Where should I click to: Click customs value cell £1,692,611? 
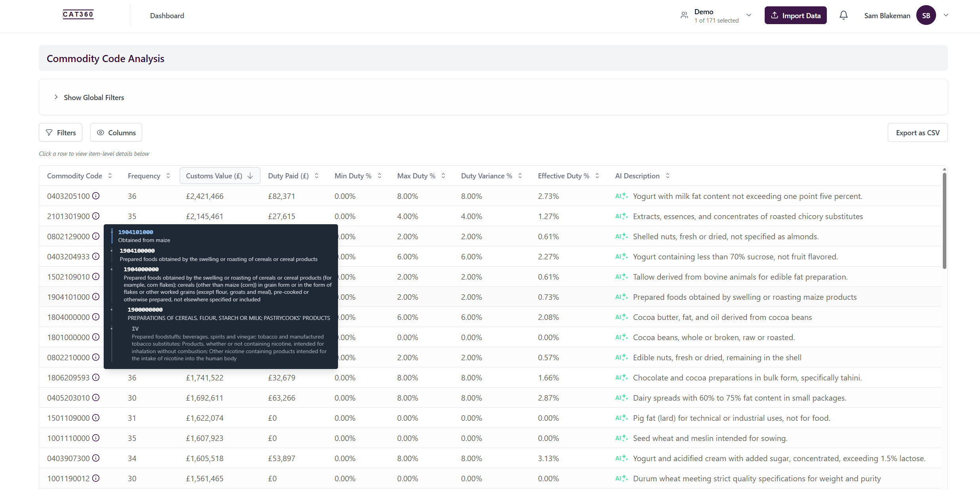[205, 398]
